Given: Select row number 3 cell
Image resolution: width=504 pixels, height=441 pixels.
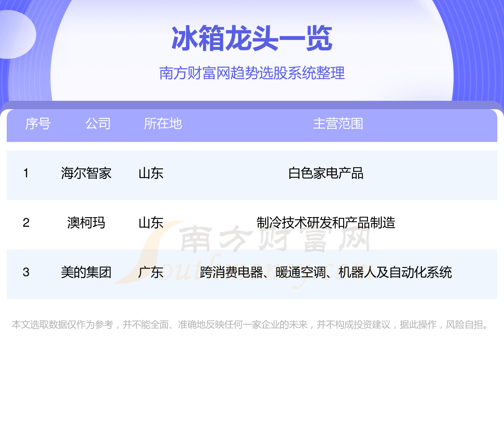Looking at the screenshot, I should [x=26, y=272].
